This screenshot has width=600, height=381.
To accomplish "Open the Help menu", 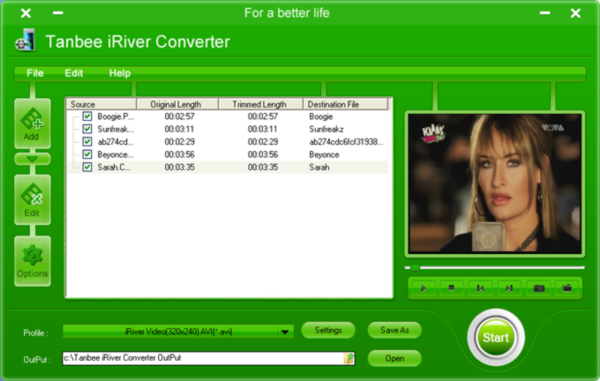I will pyautogui.click(x=120, y=73).
